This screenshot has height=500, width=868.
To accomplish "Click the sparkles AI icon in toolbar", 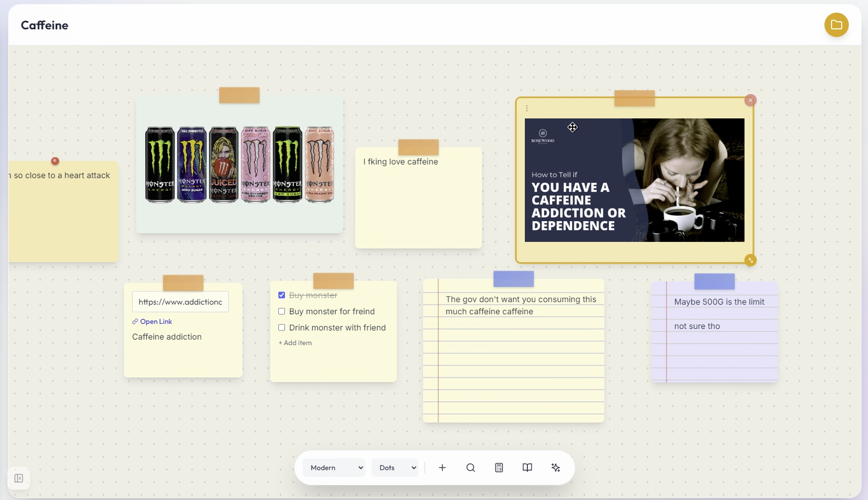I will pyautogui.click(x=556, y=468).
